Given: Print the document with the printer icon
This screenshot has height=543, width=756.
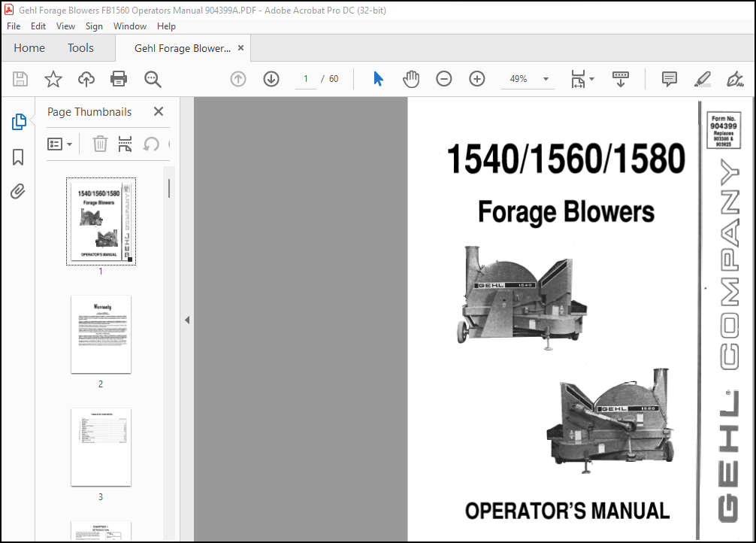Looking at the screenshot, I should tap(119, 79).
